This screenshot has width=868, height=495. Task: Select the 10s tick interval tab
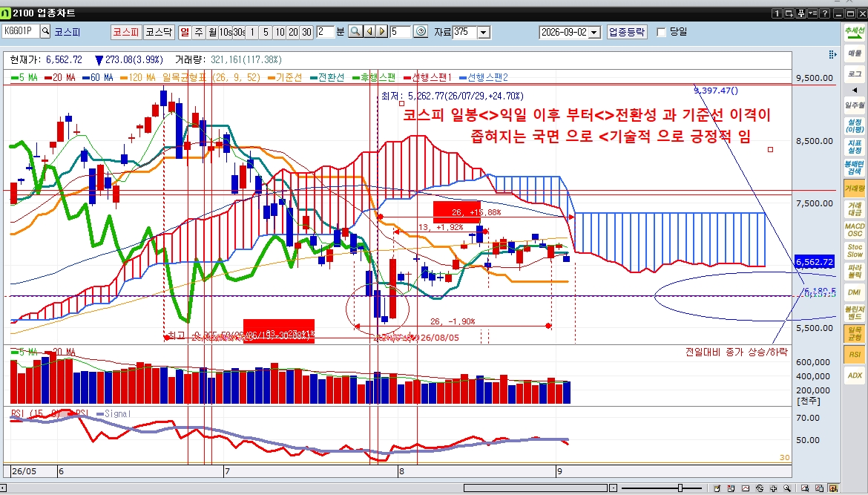pyautogui.click(x=226, y=32)
